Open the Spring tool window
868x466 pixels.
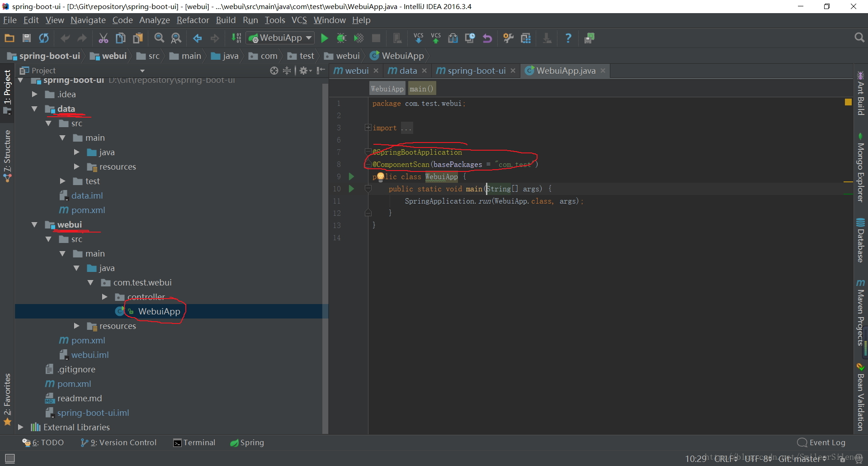pos(247,442)
